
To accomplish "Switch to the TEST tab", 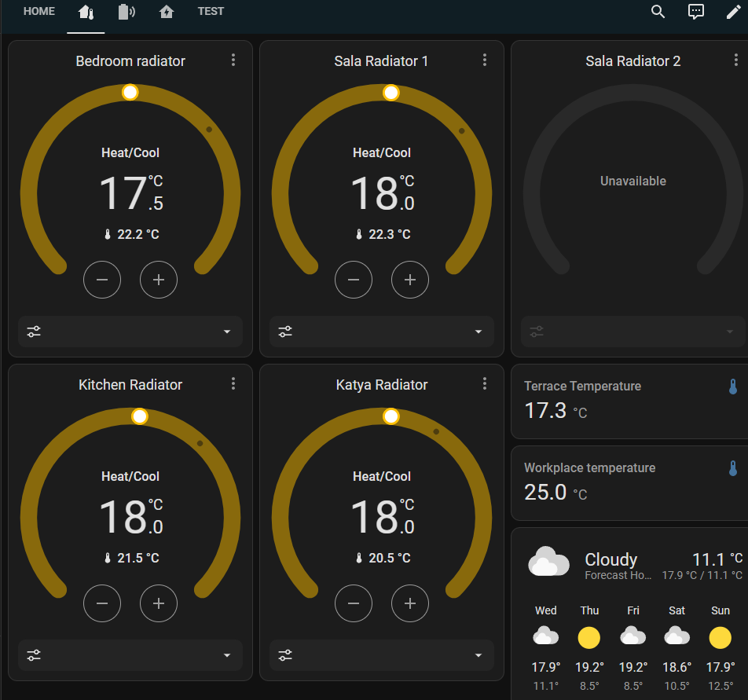I will pyautogui.click(x=211, y=12).
